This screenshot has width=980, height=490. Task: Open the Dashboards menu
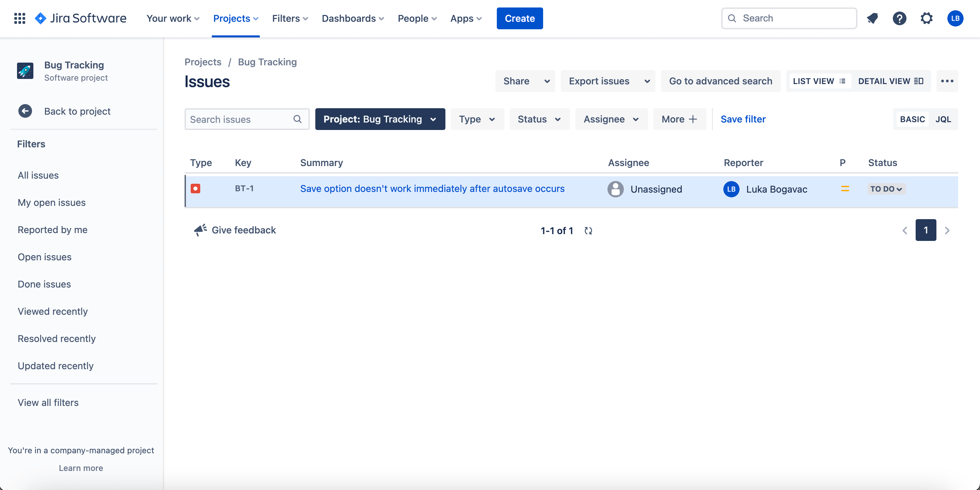coord(353,18)
